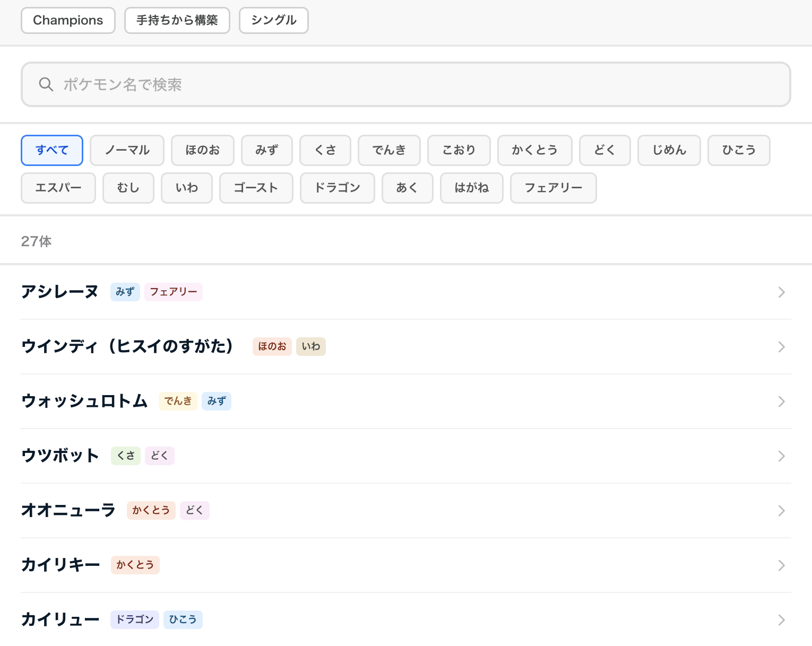This screenshot has height=646, width=812.
Task: Filter by こおり type
Action: pos(459,150)
